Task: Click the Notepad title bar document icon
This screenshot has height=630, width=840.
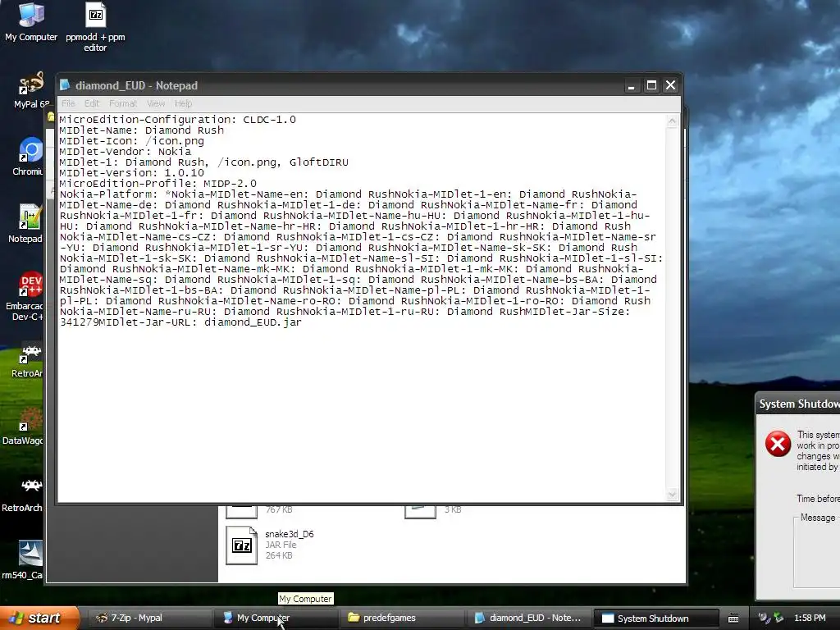Action: point(65,85)
